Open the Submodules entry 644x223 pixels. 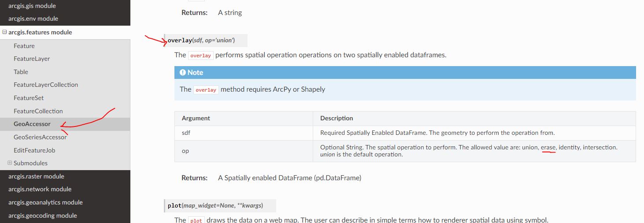click(x=30, y=163)
